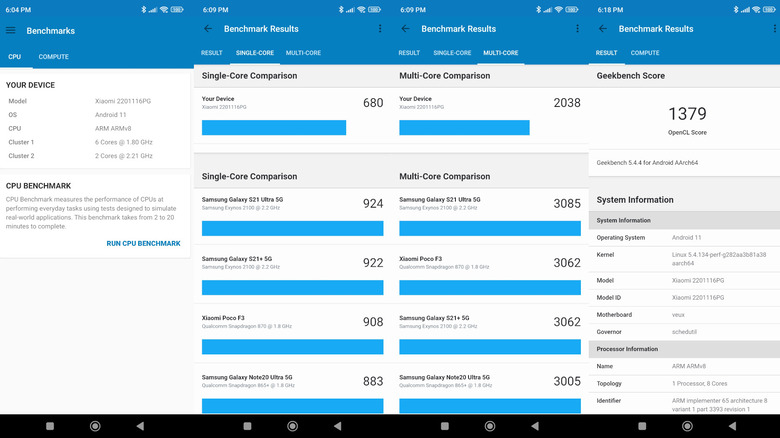
Task: Select MULTI-CORE tab on Multi-Core screen
Action: [x=500, y=53]
